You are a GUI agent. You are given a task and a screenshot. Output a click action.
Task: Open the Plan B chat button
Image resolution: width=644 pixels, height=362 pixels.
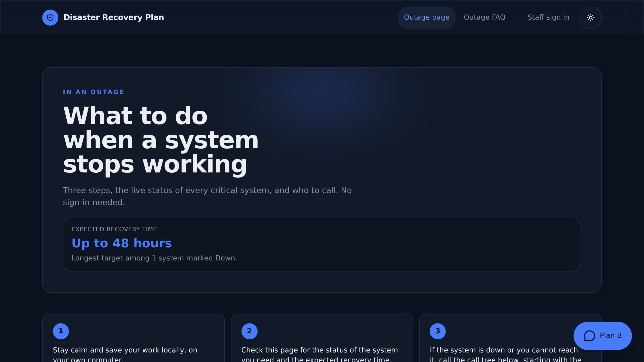click(602, 336)
